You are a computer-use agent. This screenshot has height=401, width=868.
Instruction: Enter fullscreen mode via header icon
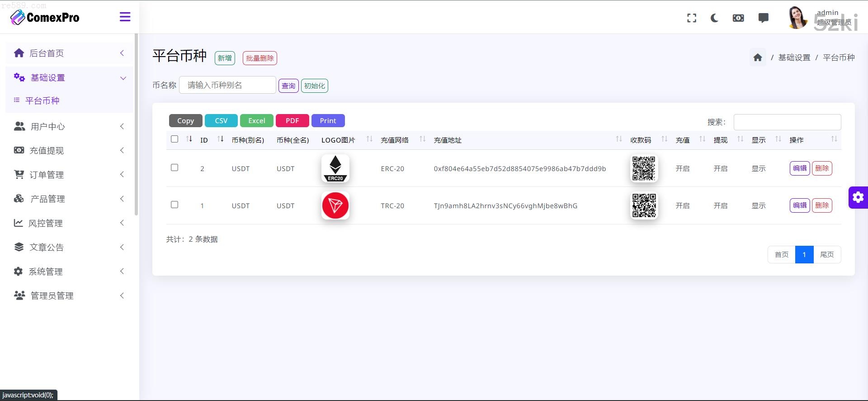click(692, 18)
